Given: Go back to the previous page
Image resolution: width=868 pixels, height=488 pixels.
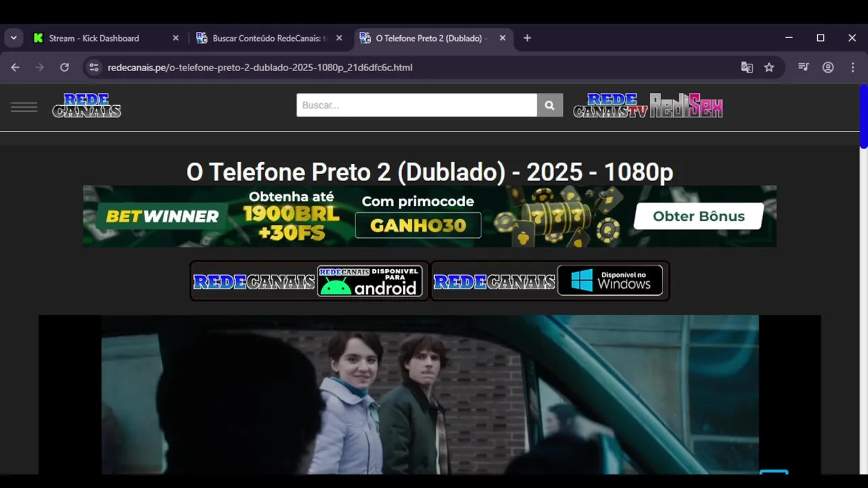Looking at the screenshot, I should point(15,67).
